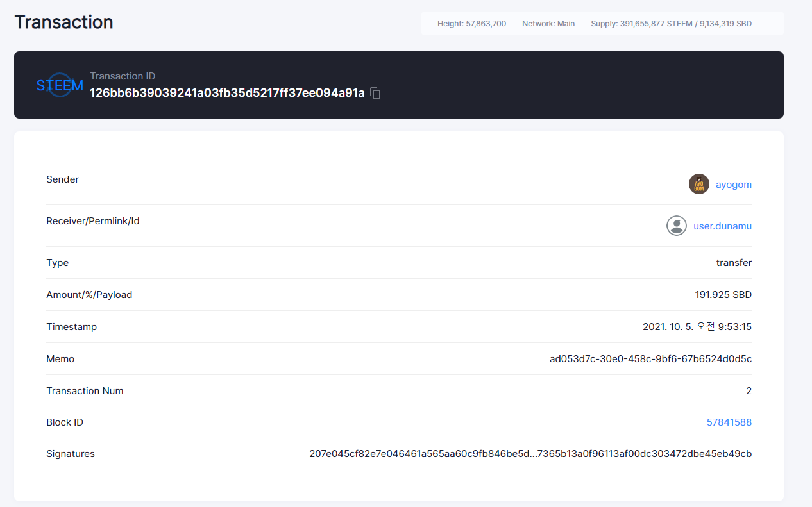Click the timestamp value 2021. 10. 5.
812x507 pixels.
click(x=697, y=327)
